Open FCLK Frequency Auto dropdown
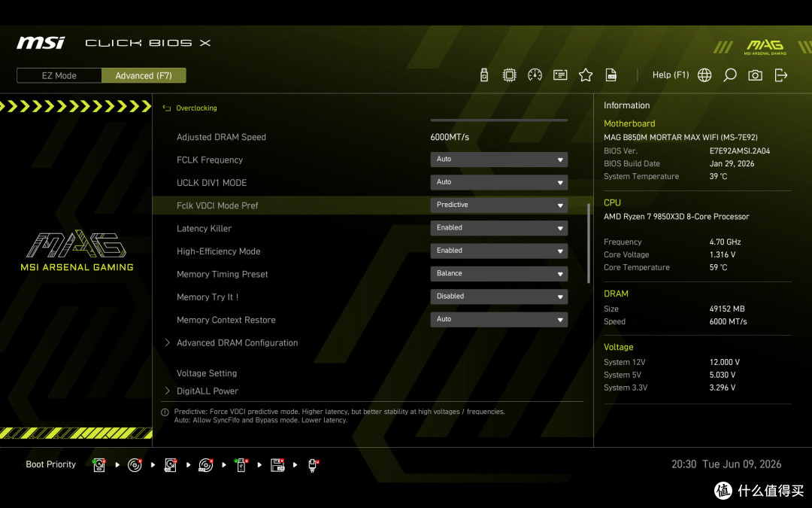812x508 pixels. pyautogui.click(x=498, y=160)
